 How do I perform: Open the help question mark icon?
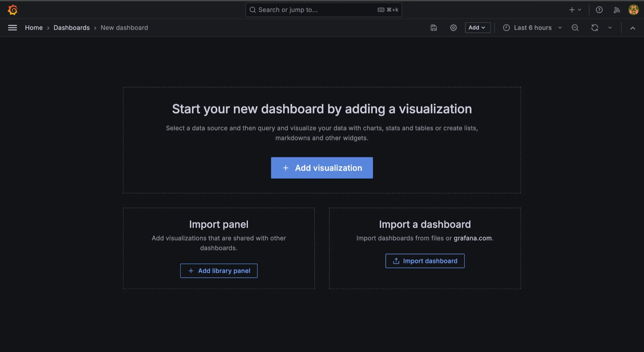(599, 10)
